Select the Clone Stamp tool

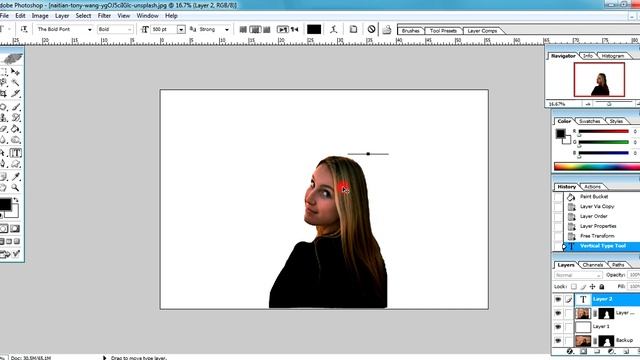pyautogui.click(x=4, y=118)
